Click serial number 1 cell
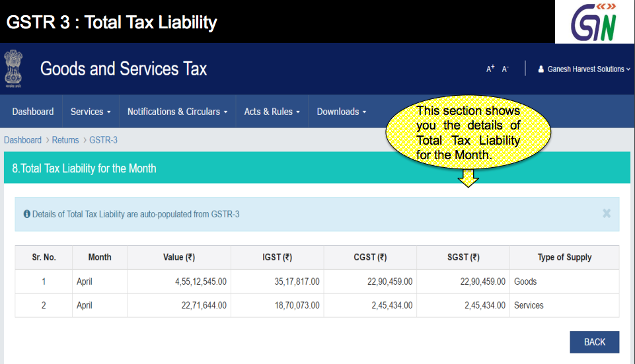 point(44,281)
